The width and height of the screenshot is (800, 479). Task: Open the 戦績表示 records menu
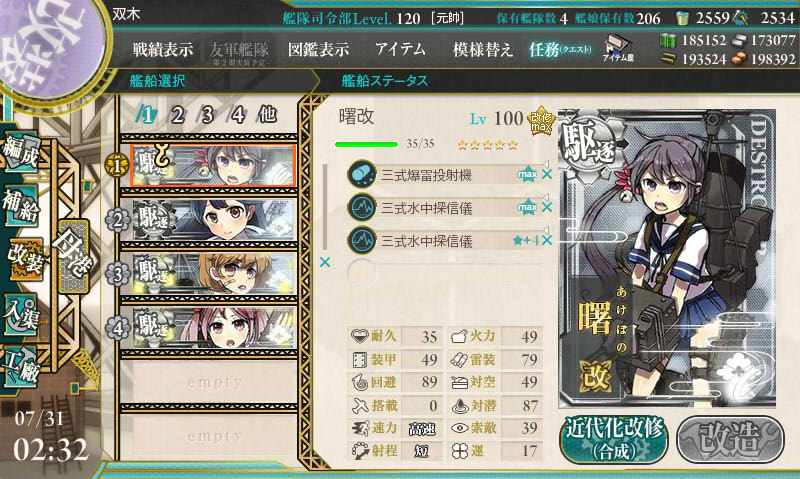click(x=163, y=49)
